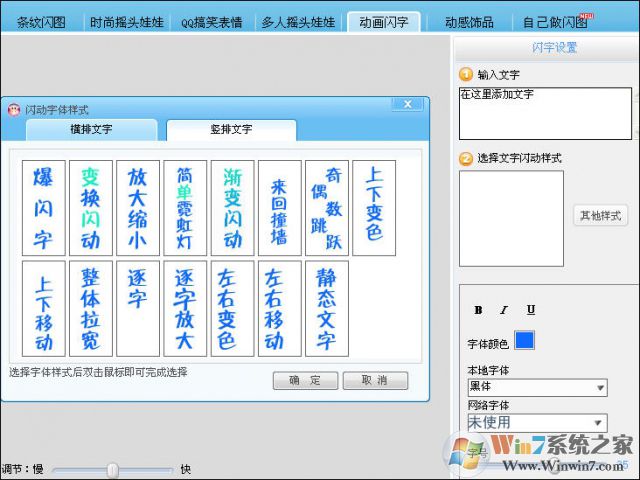Toggle the Bold formatting icon
Image resolution: width=640 pixels, height=480 pixels.
[478, 310]
